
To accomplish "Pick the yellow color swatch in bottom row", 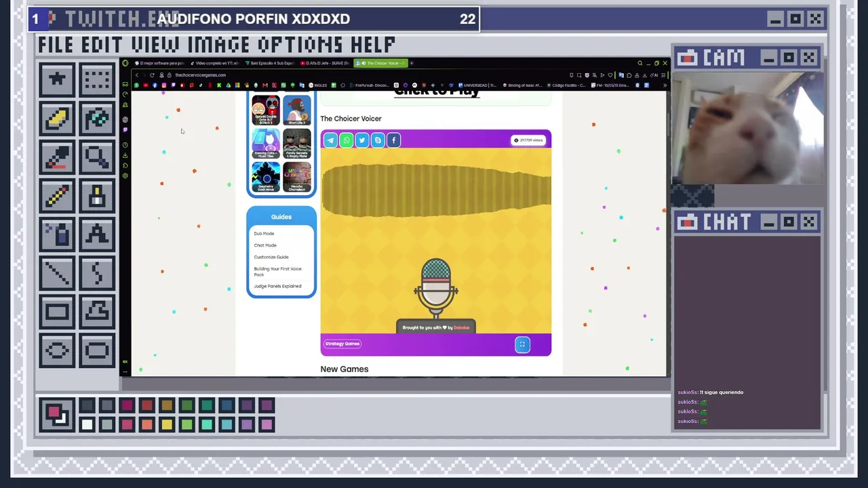I will coord(167,425).
